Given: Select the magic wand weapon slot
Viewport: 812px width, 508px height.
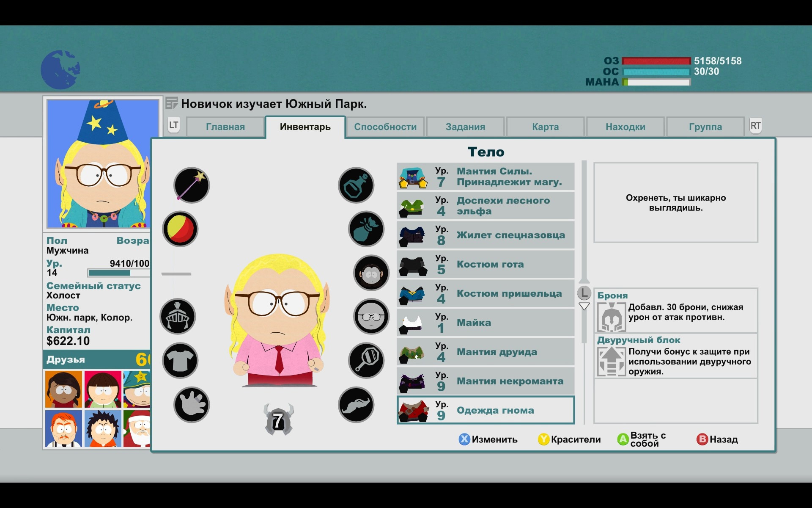Looking at the screenshot, I should point(192,185).
